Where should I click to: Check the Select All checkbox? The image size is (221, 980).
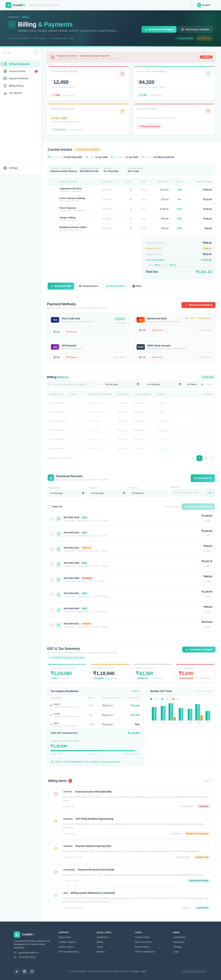coord(49,507)
